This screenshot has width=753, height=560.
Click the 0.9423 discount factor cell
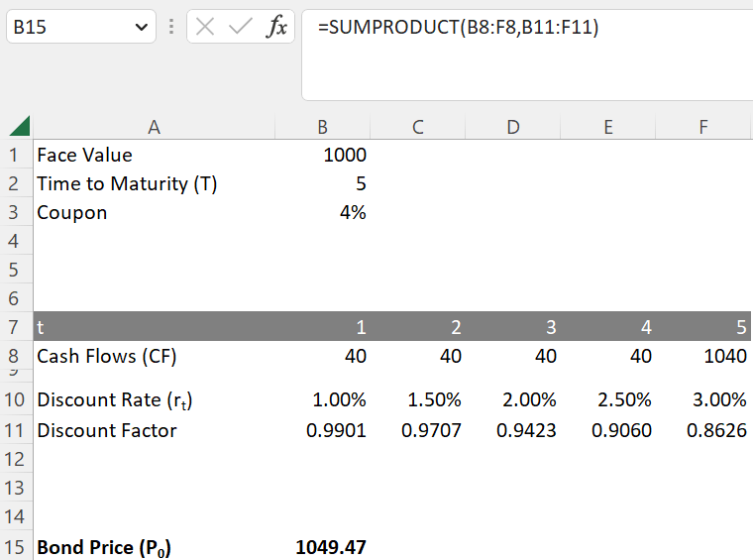(513, 430)
